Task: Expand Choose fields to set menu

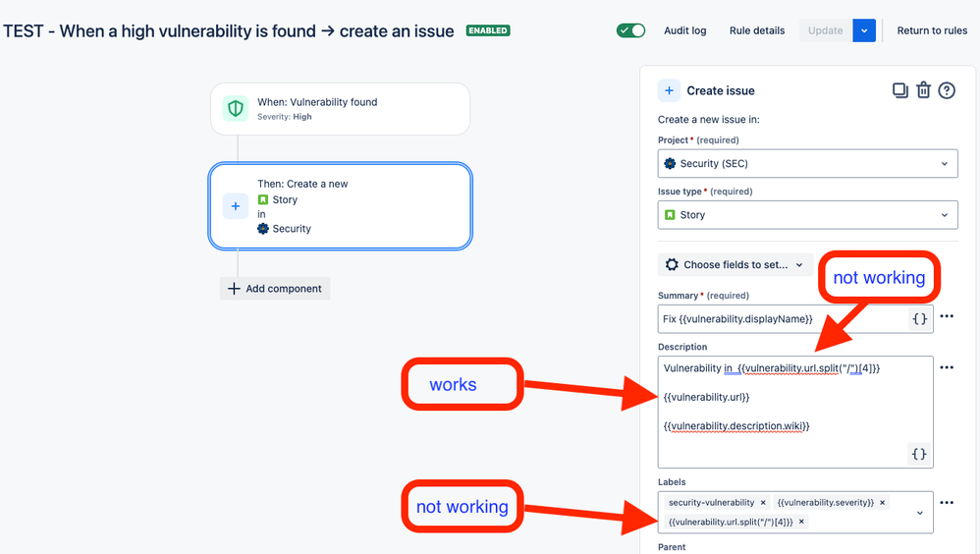Action: pyautogui.click(x=735, y=264)
